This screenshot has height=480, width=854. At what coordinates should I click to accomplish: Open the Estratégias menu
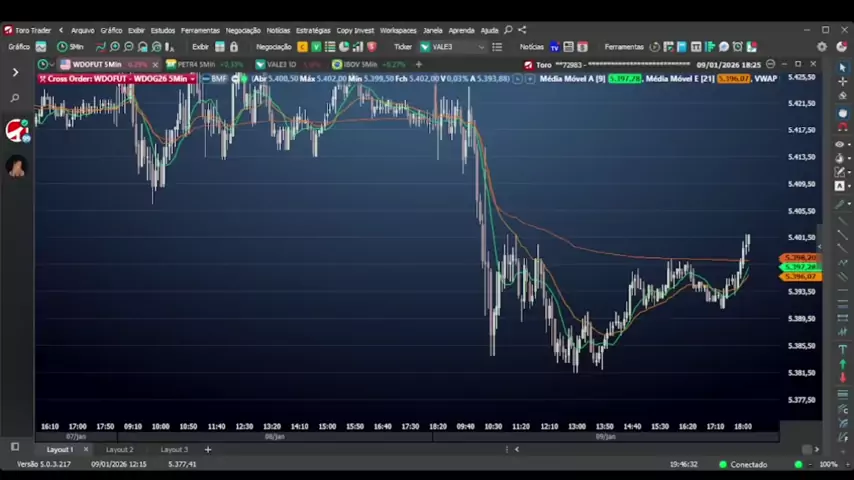312,30
